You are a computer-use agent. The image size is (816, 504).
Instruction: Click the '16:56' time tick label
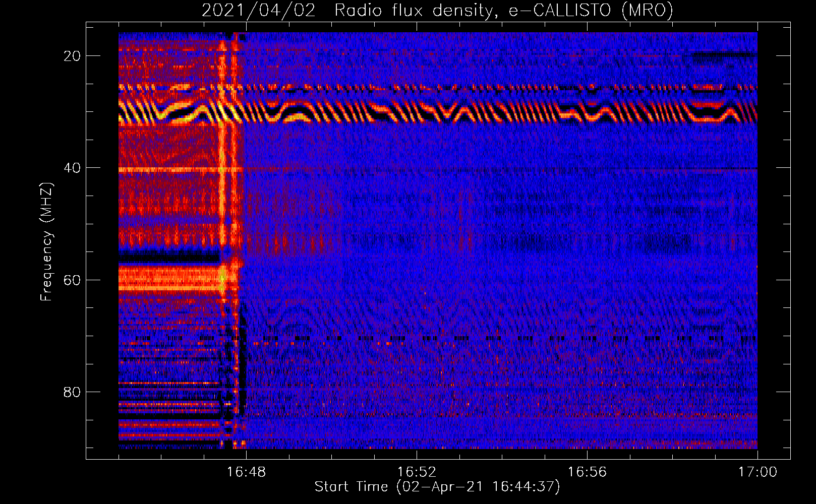[587, 472]
